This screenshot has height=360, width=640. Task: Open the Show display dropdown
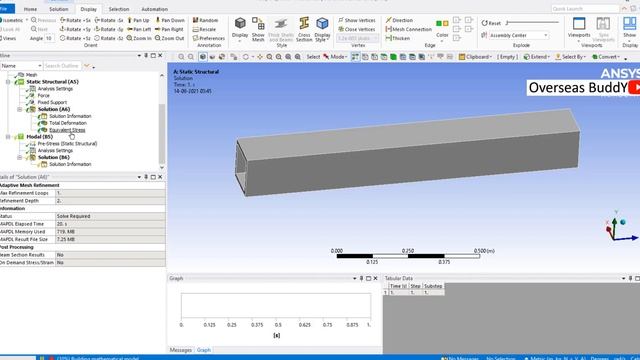pyautogui.click(x=629, y=28)
